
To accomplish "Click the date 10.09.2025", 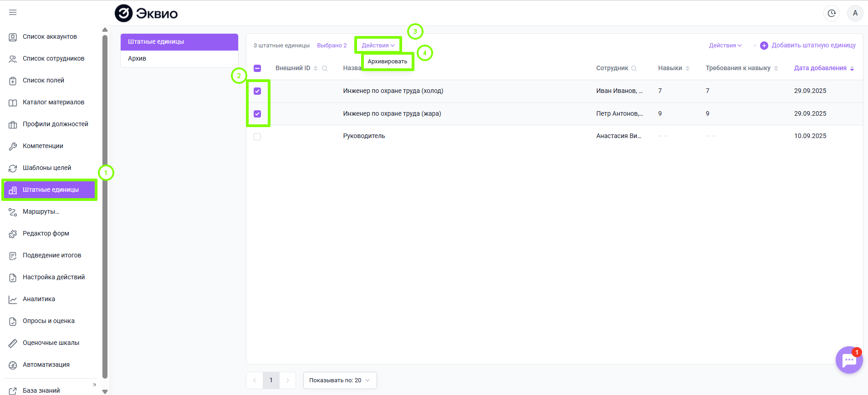I will coord(810,136).
